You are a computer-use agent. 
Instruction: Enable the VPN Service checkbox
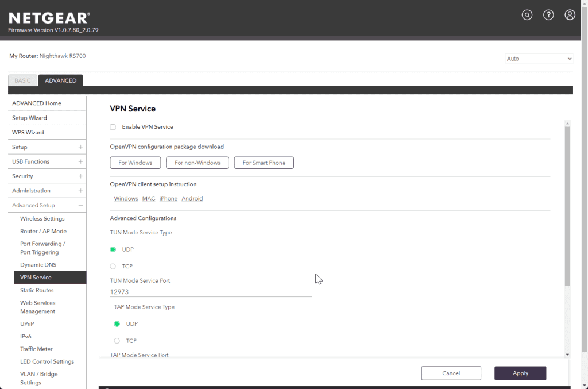113,127
